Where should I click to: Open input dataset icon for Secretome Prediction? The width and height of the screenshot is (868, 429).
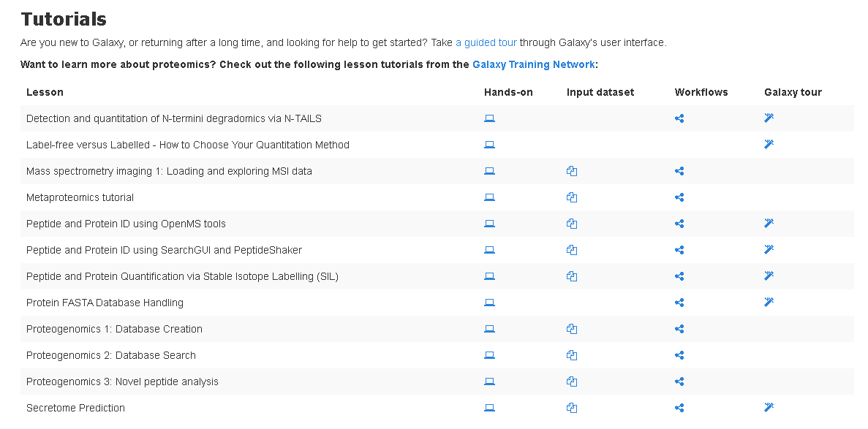pos(572,408)
